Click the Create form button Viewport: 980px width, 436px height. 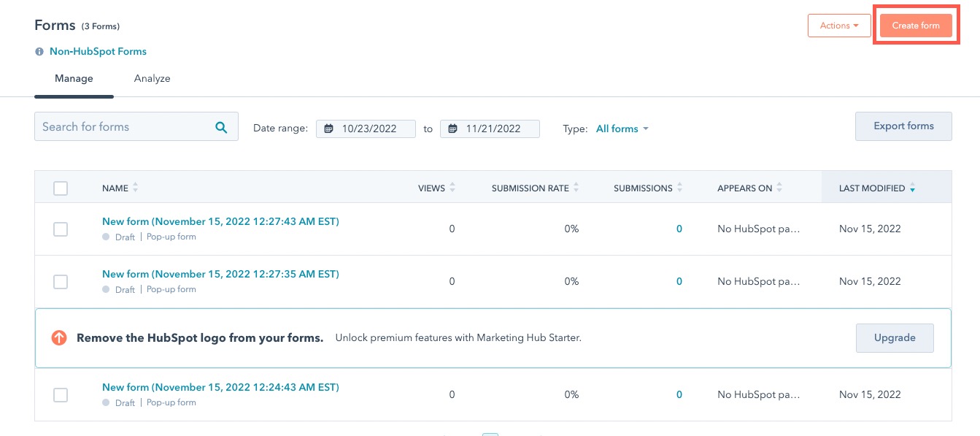click(916, 26)
